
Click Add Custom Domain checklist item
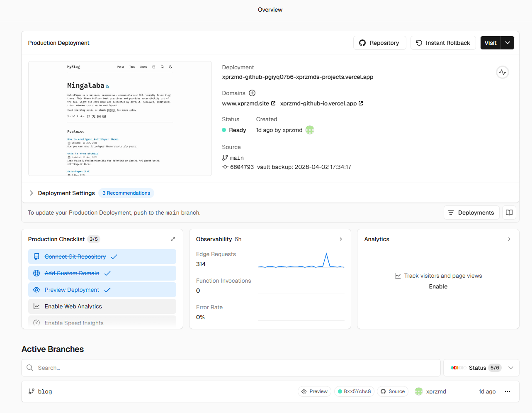click(x=102, y=273)
